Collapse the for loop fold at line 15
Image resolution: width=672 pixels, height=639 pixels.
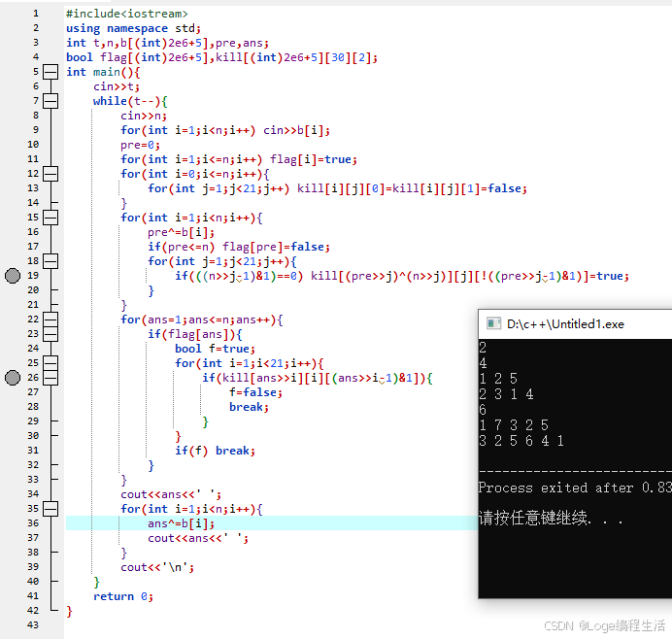point(50,218)
